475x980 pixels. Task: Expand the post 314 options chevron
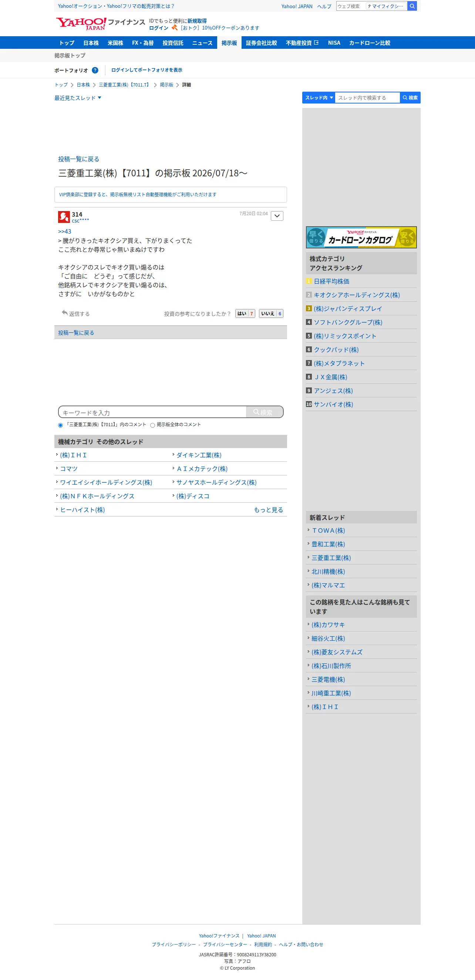click(277, 216)
